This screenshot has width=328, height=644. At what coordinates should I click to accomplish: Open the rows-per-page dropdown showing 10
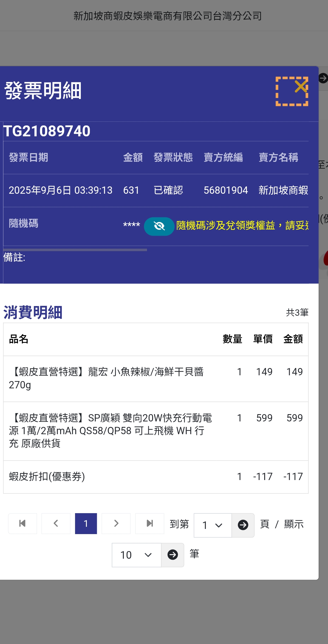[x=136, y=555]
